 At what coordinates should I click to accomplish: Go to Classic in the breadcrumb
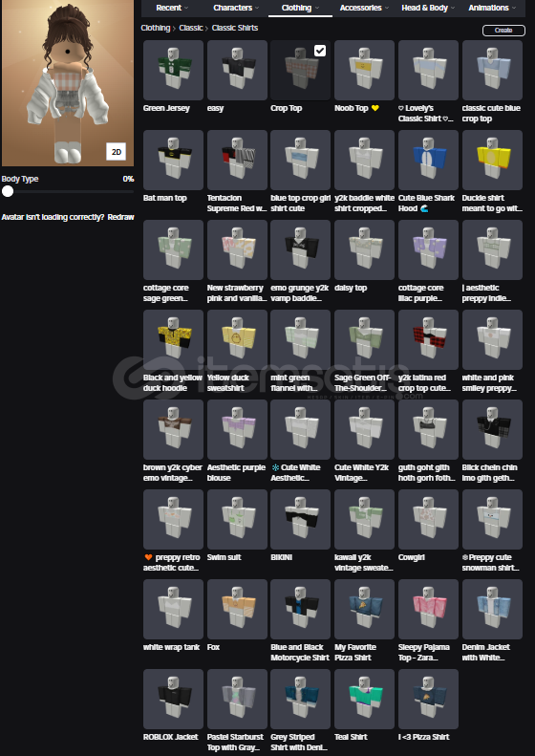pyautogui.click(x=191, y=28)
